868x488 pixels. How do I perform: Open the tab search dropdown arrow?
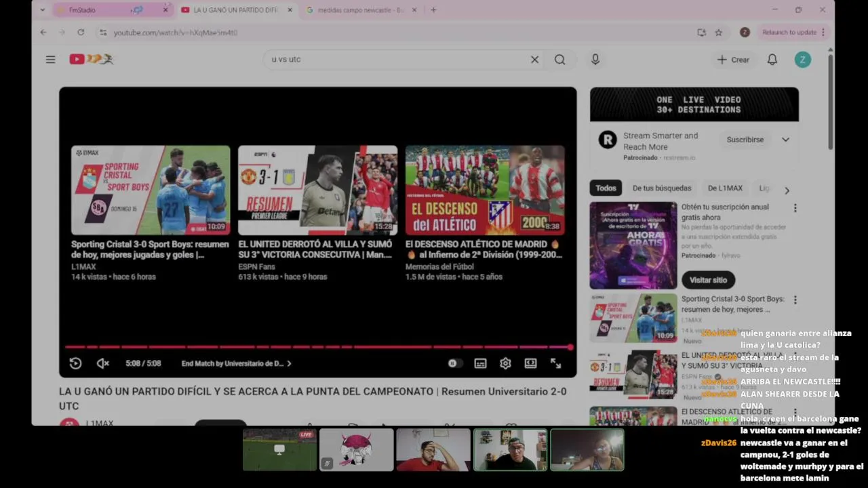click(42, 10)
